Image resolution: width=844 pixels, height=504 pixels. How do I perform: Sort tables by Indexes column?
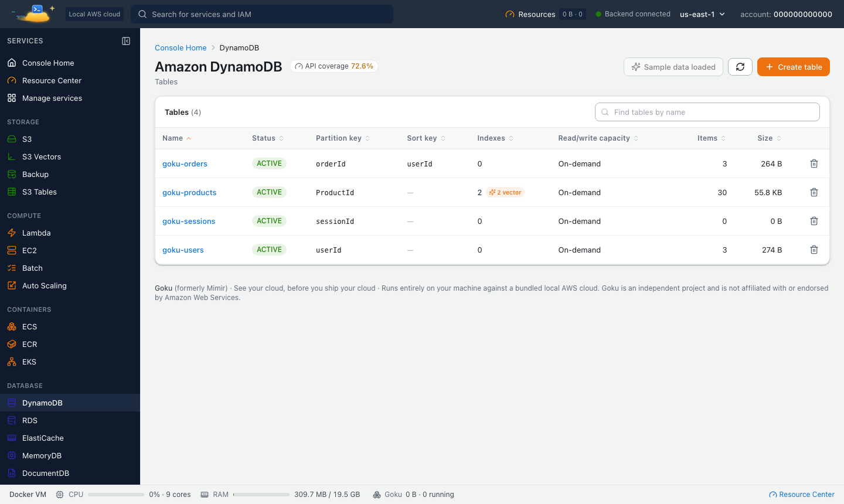495,138
